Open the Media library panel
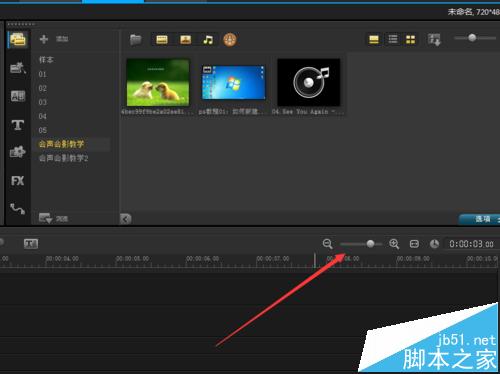500x374 pixels. click(18, 40)
